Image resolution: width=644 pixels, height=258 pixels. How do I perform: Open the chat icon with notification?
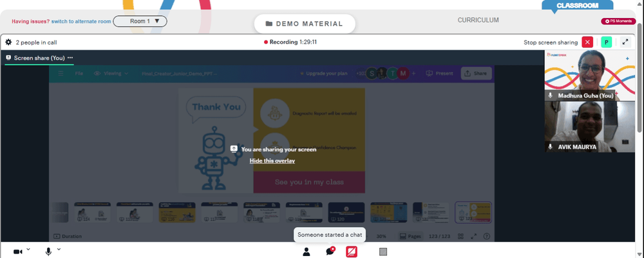[x=330, y=251]
